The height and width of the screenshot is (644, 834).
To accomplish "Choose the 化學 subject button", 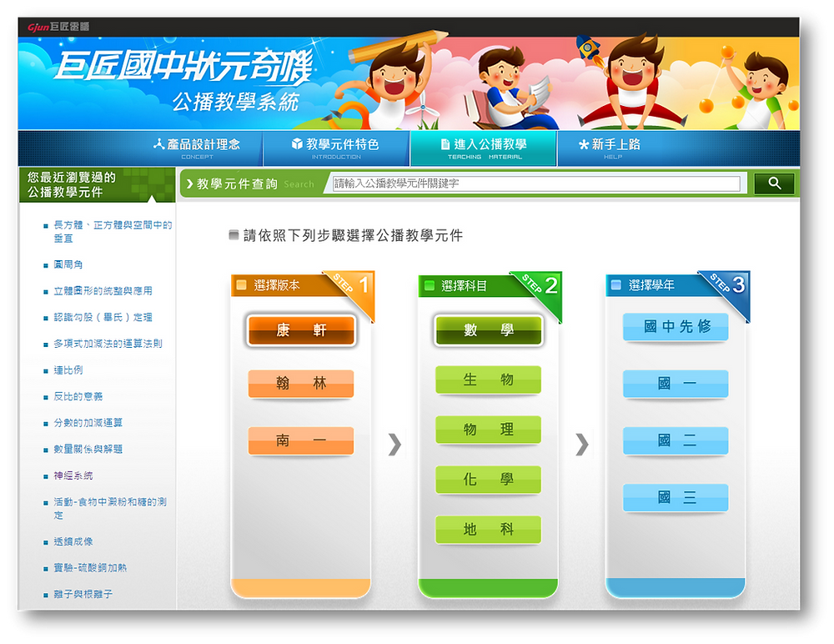I will coord(488,480).
